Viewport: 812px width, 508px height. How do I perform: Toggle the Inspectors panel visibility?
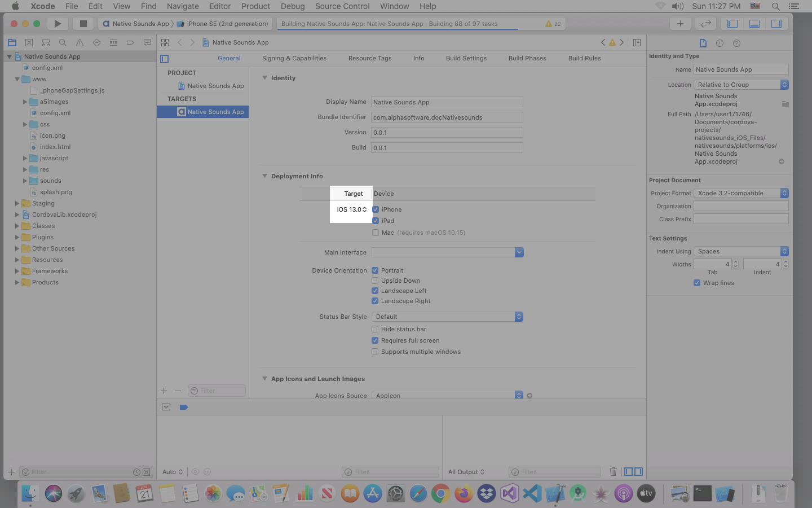pyautogui.click(x=776, y=24)
